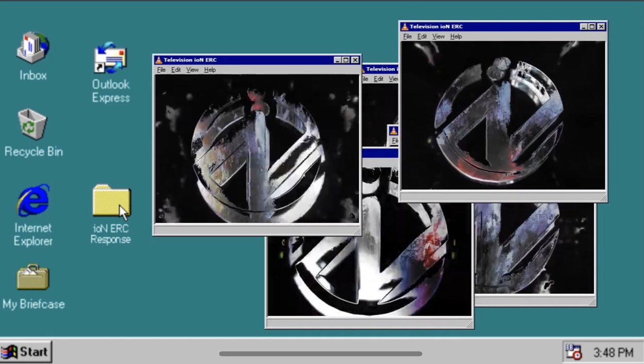Open View menu in left Television window
The image size is (644, 364).
click(192, 70)
